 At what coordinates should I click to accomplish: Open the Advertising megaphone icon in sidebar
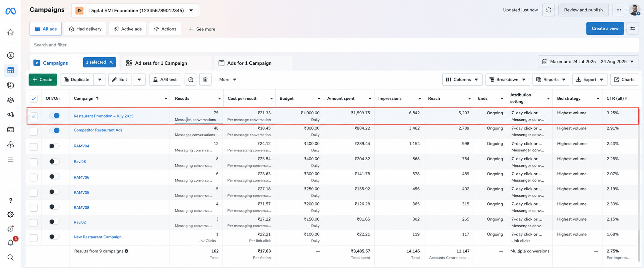point(11,115)
